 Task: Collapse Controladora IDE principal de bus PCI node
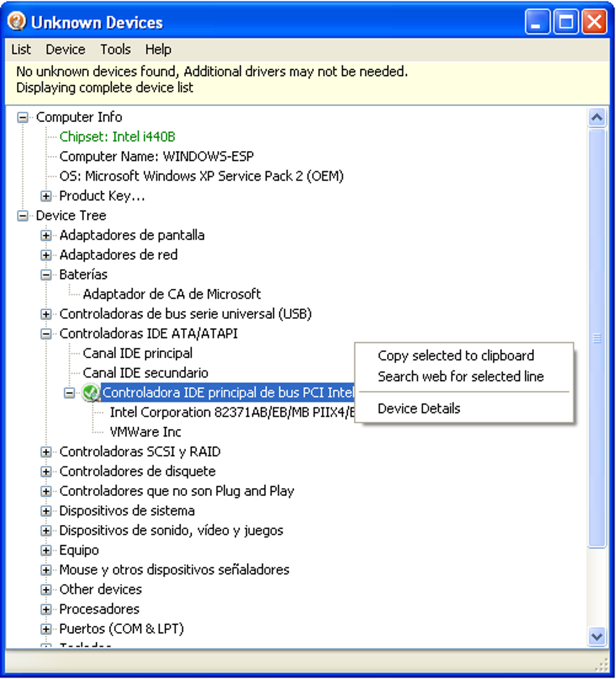pyautogui.click(x=69, y=393)
